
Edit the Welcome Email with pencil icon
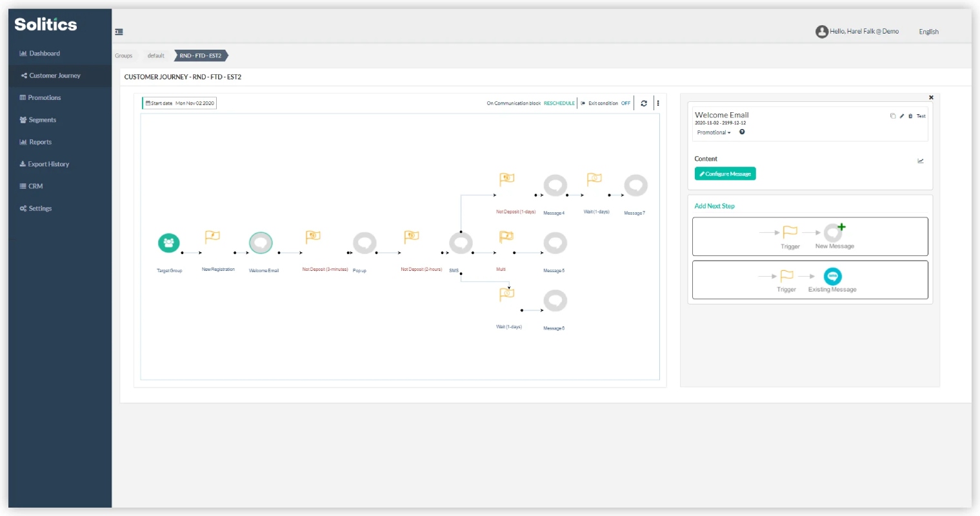click(x=902, y=116)
